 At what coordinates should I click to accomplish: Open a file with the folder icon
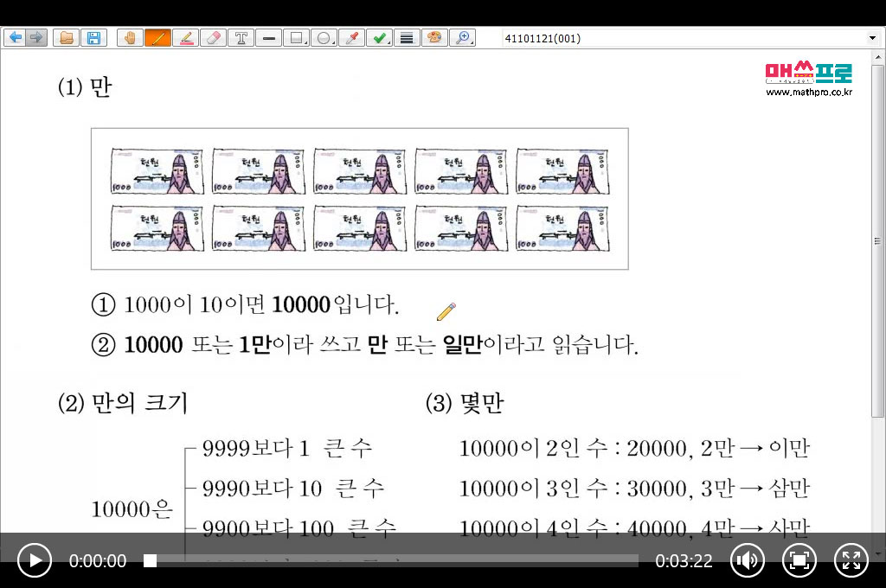(x=66, y=38)
